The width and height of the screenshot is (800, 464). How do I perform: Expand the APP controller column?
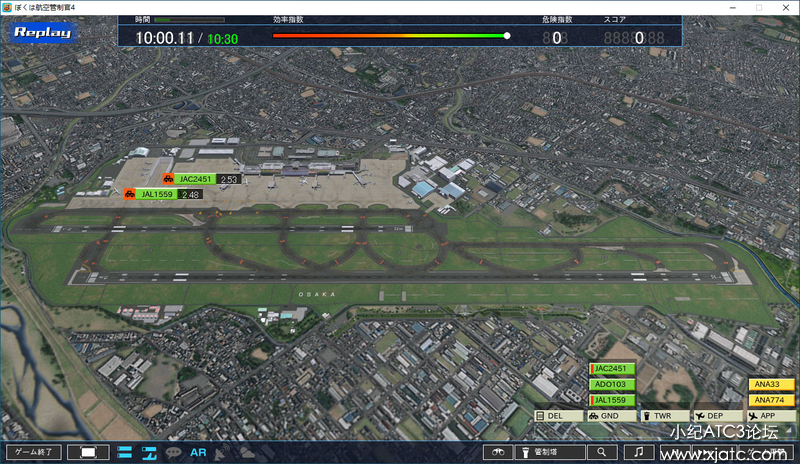769,416
